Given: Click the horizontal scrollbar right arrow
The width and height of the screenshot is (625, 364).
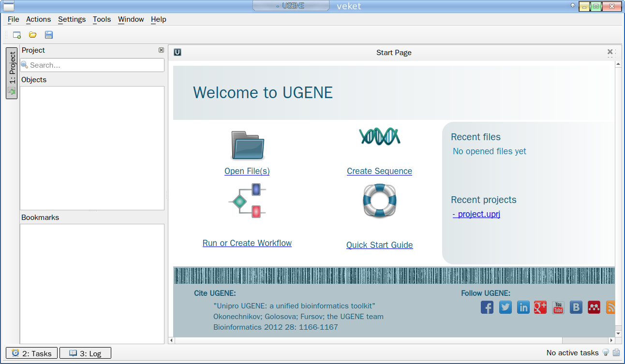Looking at the screenshot, I should pos(611,341).
